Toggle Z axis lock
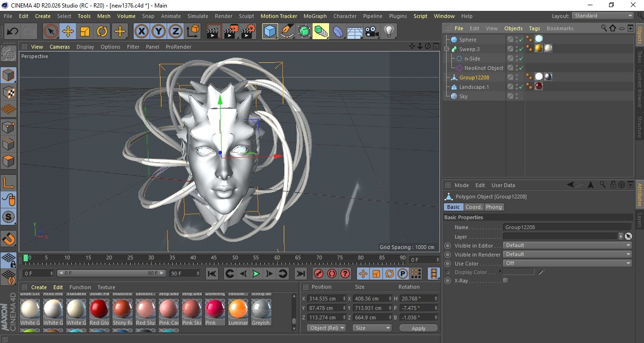The width and height of the screenshot is (644, 343). coord(176,32)
